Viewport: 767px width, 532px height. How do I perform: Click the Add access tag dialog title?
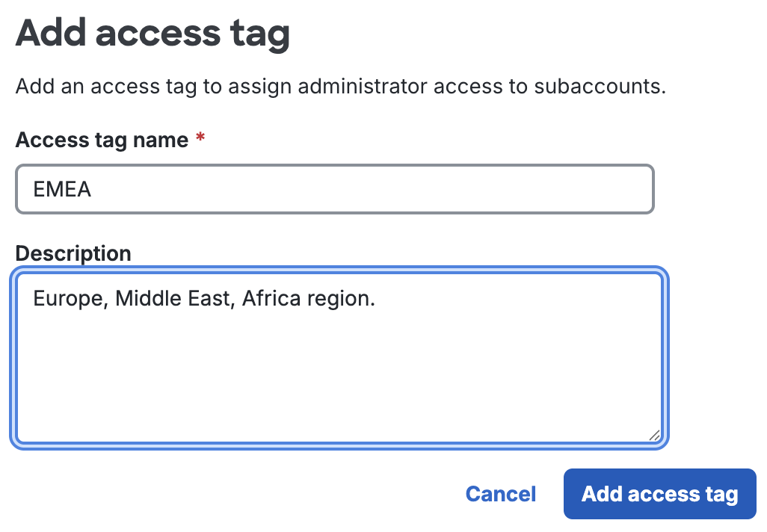coord(153,33)
